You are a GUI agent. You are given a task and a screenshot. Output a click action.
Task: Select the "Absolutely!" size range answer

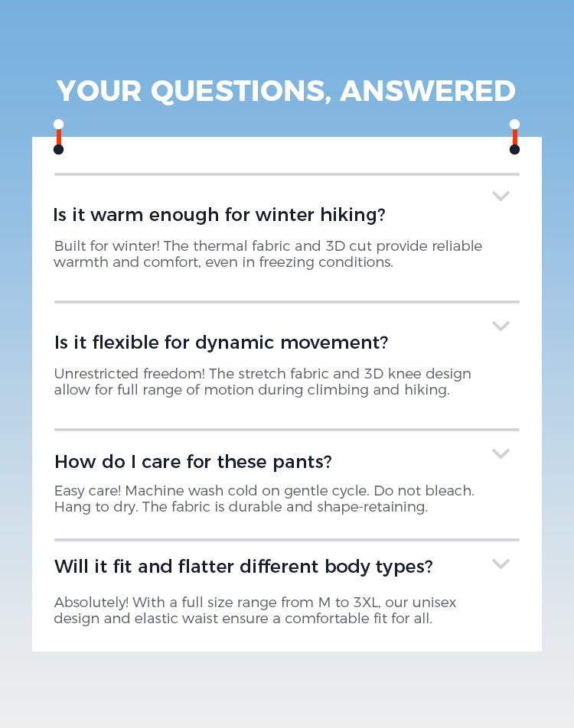255,610
